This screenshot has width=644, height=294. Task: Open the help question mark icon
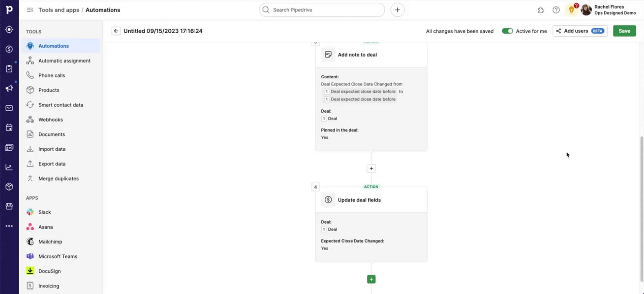coord(556,10)
